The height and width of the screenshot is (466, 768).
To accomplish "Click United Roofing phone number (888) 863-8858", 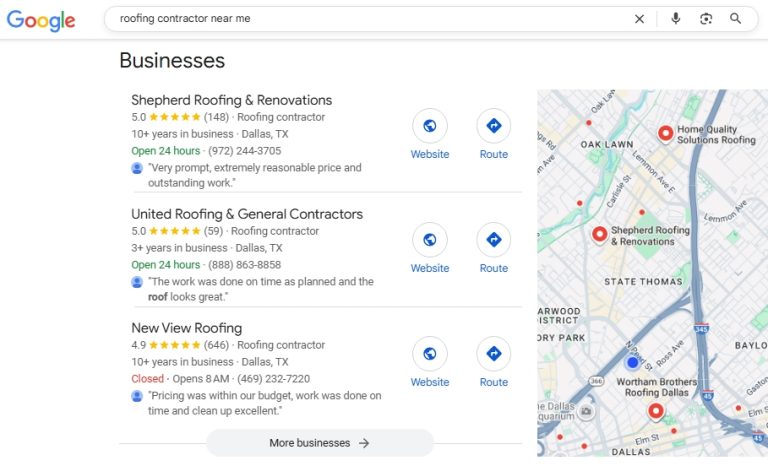I will tap(244, 265).
